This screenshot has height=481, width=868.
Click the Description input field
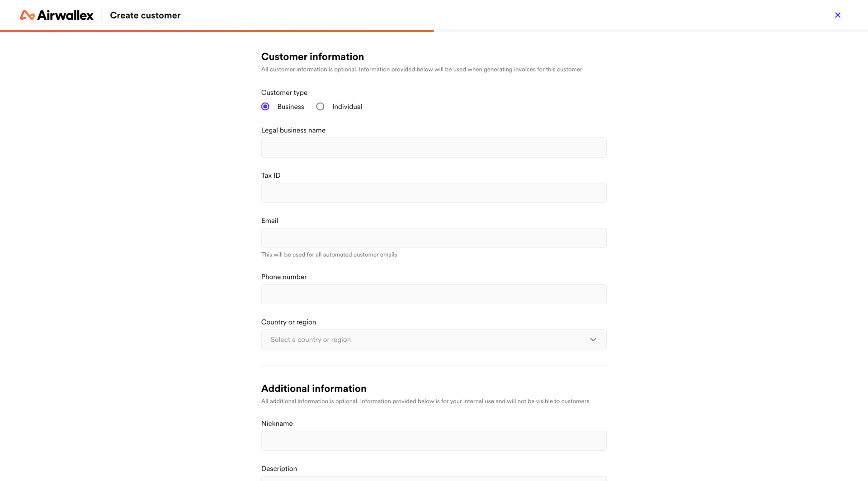(x=434, y=479)
